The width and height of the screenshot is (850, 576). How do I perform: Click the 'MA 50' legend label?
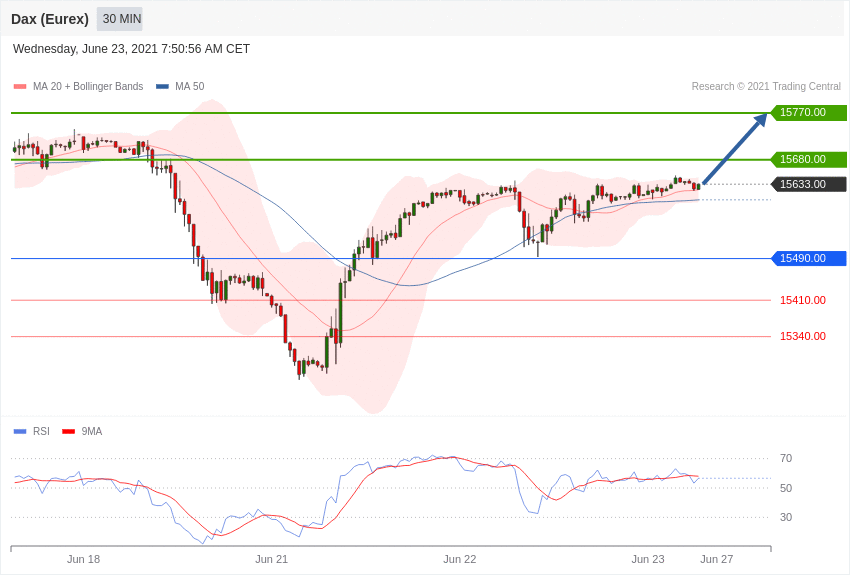[190, 86]
